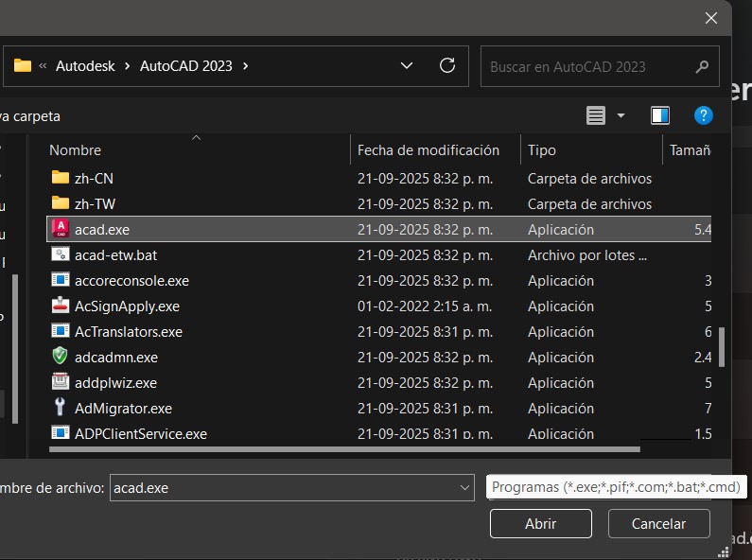This screenshot has width=752, height=560.
Task: Toggle the preview pane button
Action: tap(660, 115)
